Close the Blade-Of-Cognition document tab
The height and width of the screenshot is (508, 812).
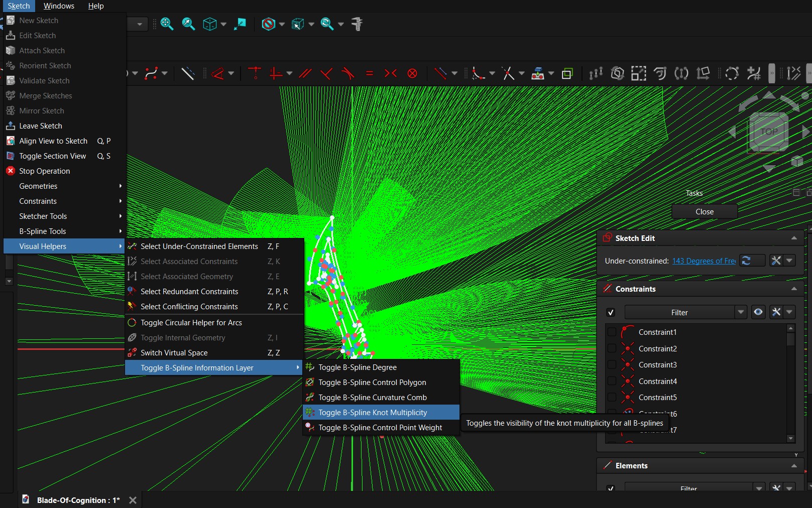[133, 500]
